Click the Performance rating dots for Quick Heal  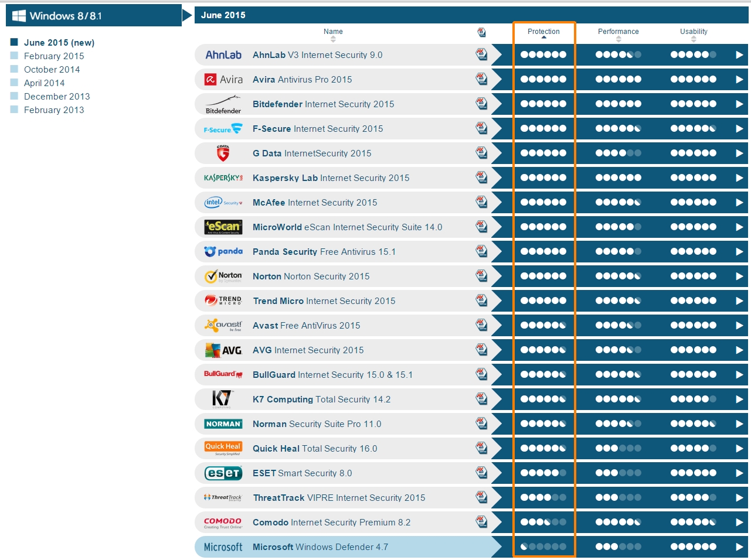(x=619, y=448)
